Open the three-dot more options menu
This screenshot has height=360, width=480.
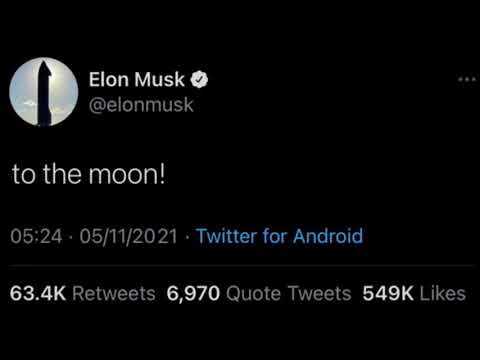[467, 80]
